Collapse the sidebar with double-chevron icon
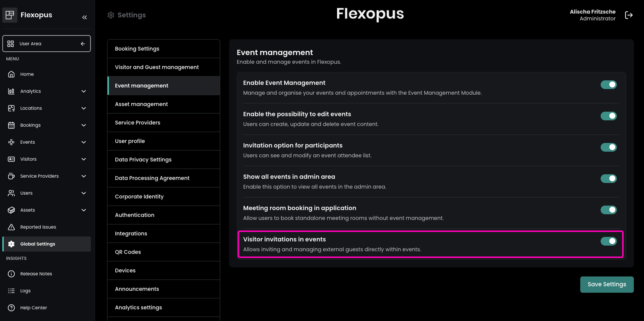Image resolution: width=644 pixels, height=321 pixels. tap(84, 17)
